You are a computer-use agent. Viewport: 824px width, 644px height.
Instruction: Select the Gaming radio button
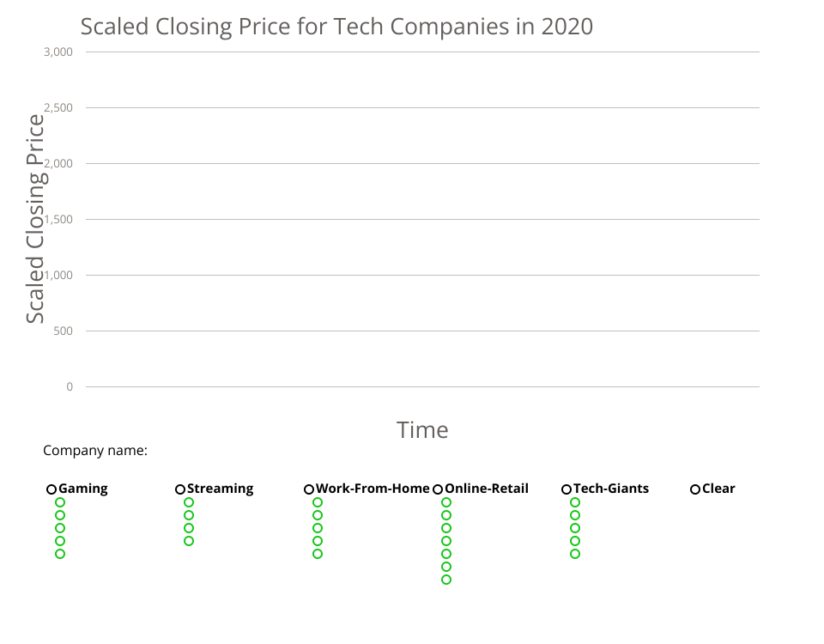(x=51, y=489)
